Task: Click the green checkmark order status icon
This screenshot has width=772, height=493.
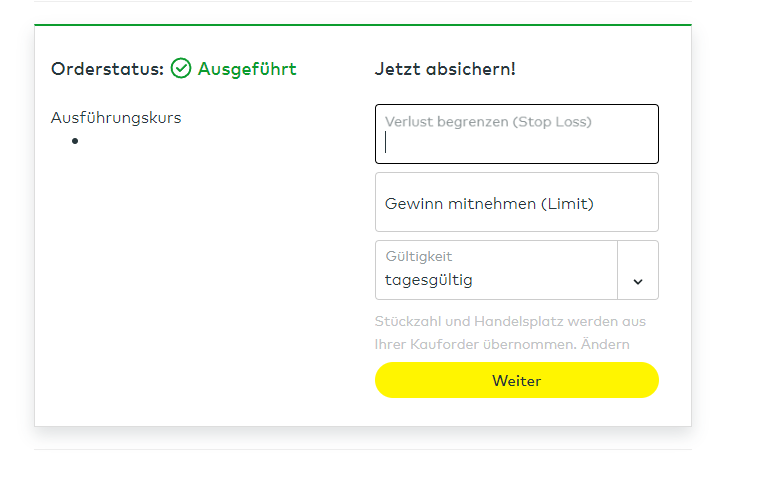Action: click(181, 69)
